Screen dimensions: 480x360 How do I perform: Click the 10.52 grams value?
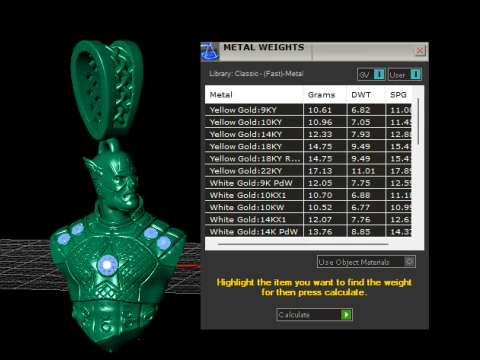tap(320, 207)
